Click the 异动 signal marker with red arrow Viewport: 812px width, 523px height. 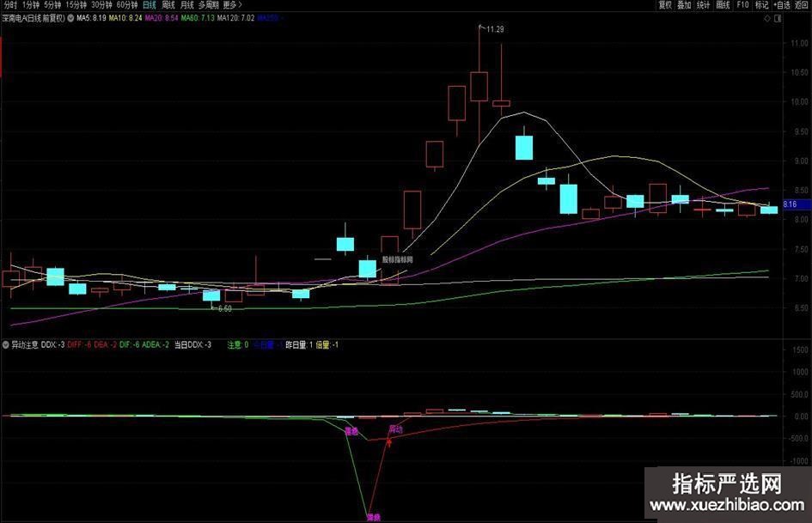pyautogui.click(x=395, y=429)
